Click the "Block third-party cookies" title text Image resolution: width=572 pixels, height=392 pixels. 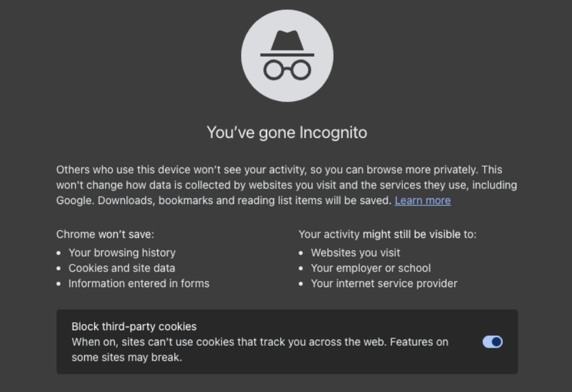click(134, 326)
